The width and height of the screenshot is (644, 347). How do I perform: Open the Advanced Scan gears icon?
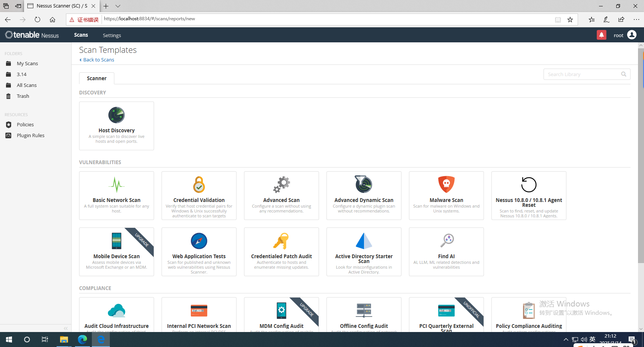[282, 185]
